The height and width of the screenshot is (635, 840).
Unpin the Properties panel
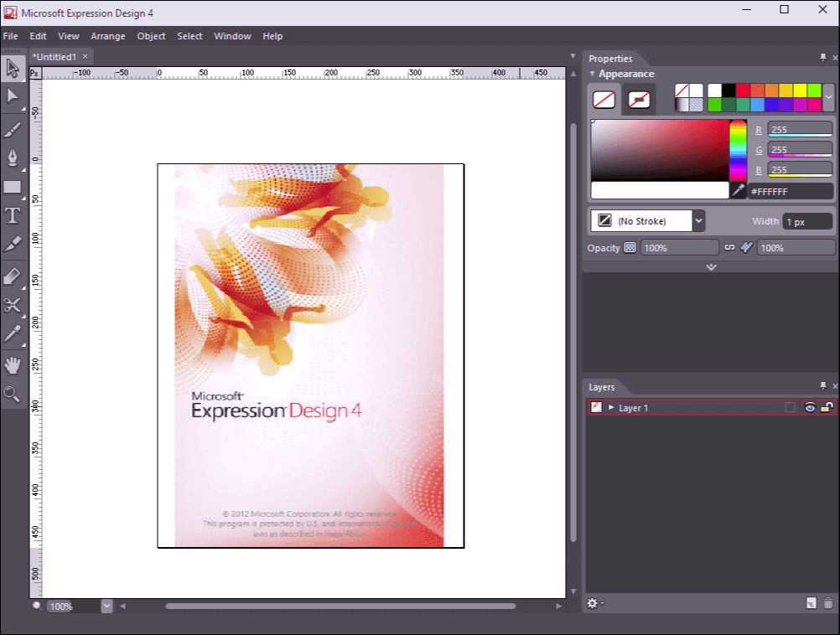point(822,59)
